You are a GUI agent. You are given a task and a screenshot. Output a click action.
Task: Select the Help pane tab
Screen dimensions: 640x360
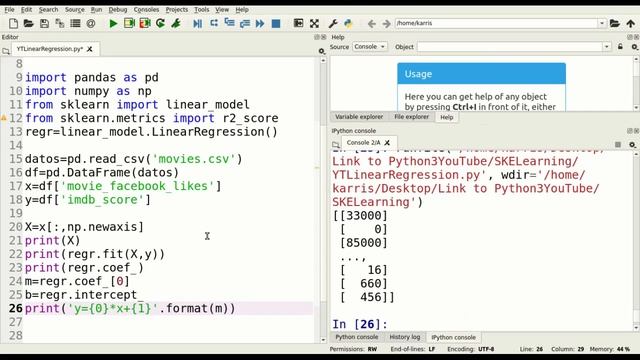point(447,117)
